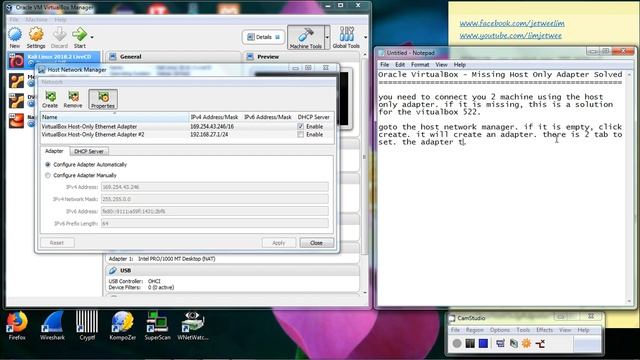
Task: Open Global Tools dropdown arrow
Action: point(365,37)
